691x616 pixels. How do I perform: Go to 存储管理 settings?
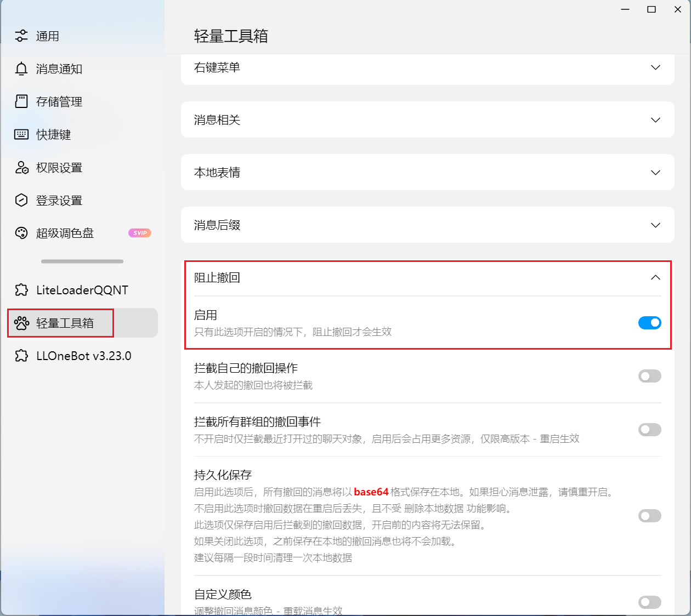point(82,101)
